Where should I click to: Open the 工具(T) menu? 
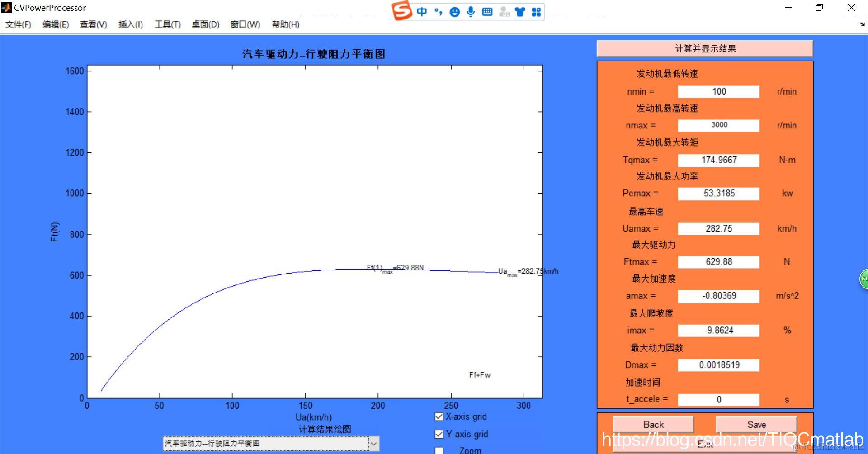[167, 24]
